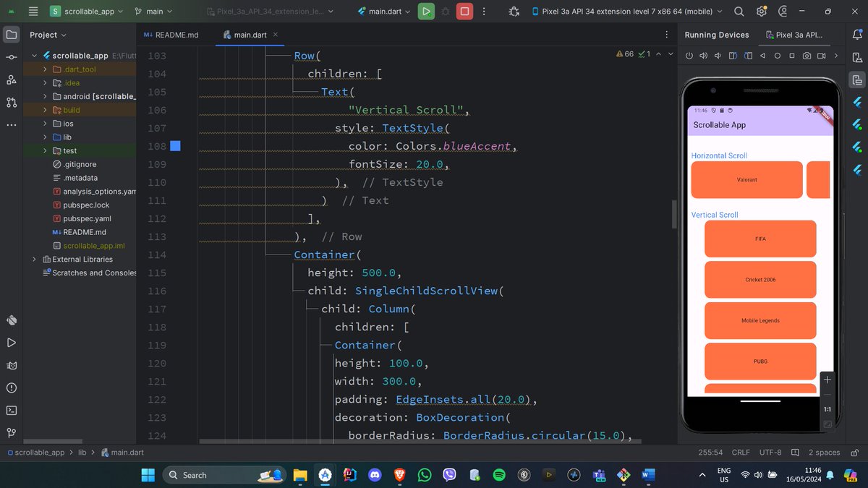Raise emulator volume icon

(x=704, y=56)
